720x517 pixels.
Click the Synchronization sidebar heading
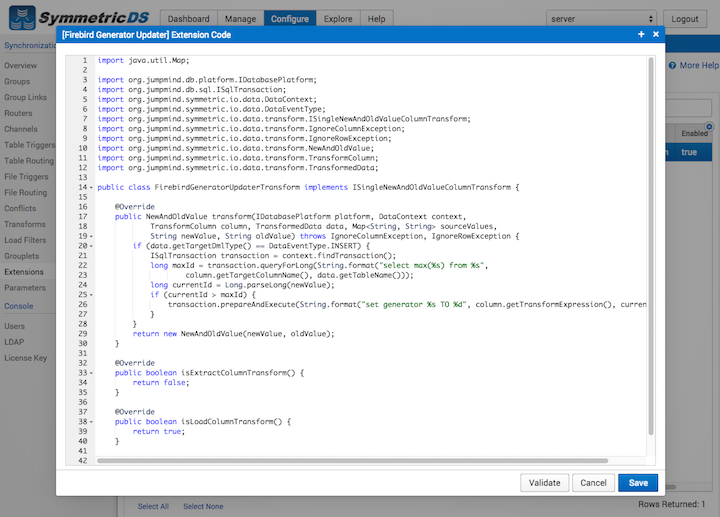[x=30, y=45]
